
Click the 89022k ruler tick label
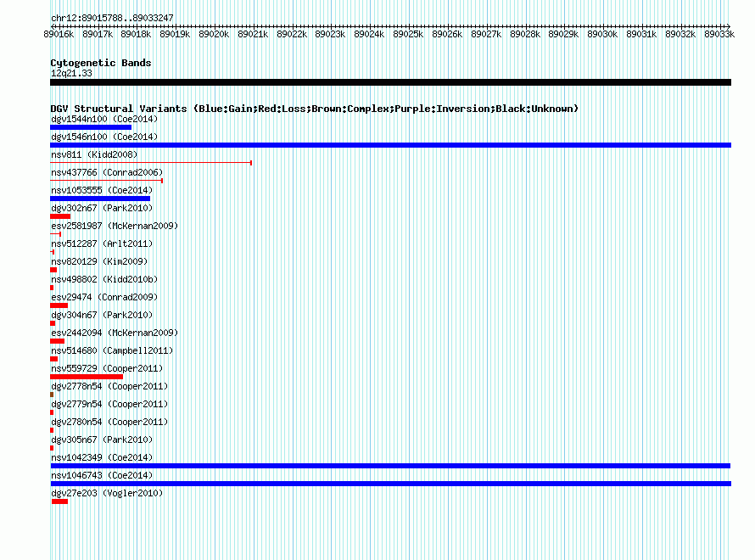click(x=292, y=34)
